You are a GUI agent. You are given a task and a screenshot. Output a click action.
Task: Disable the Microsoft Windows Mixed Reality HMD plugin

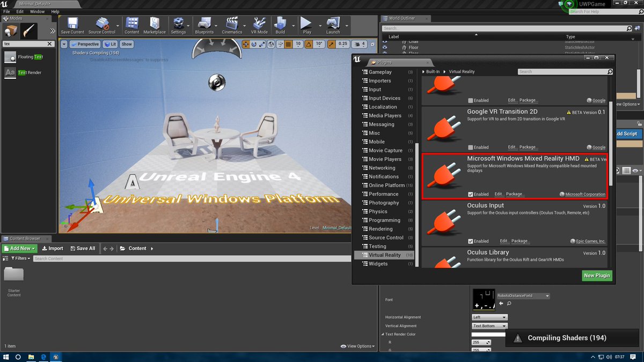tap(471, 194)
